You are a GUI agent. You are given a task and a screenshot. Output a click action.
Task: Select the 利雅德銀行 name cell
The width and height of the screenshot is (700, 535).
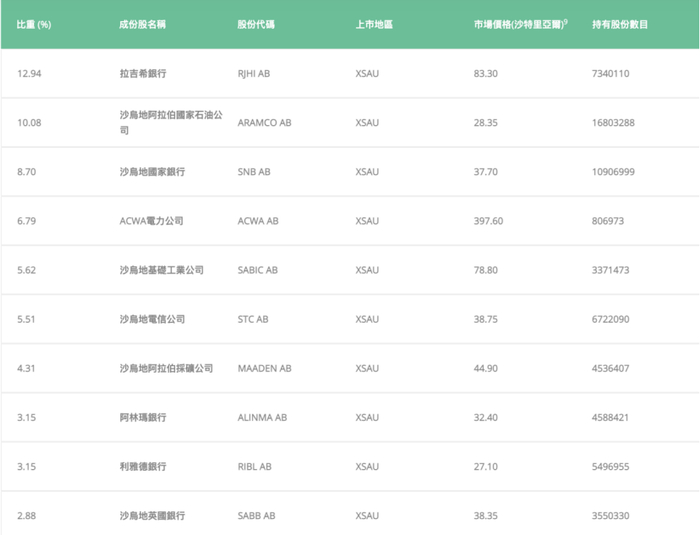click(x=143, y=467)
